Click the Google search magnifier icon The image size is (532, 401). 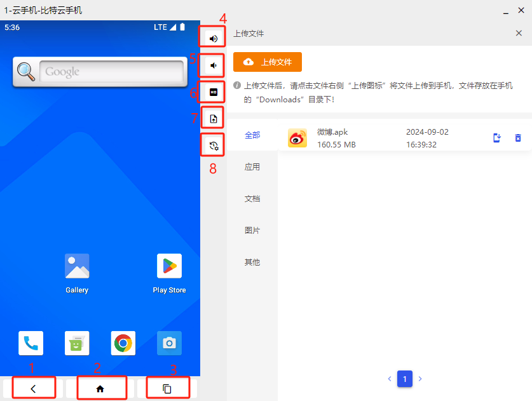(x=26, y=72)
